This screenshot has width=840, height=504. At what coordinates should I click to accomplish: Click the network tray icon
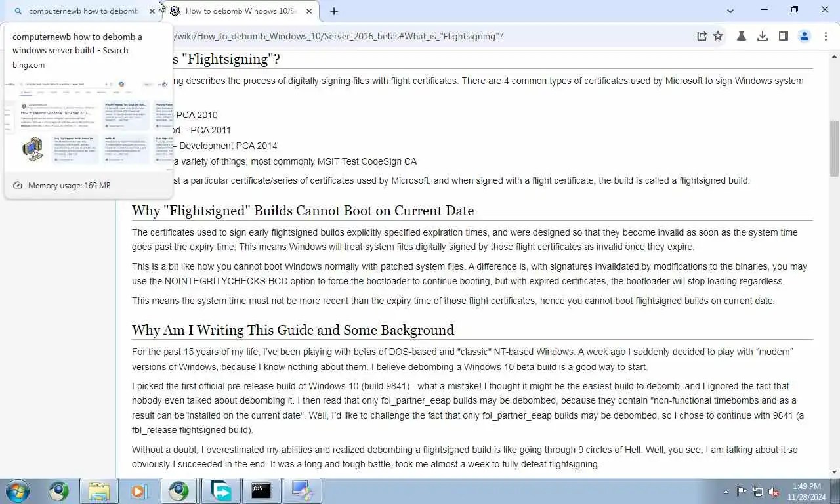pyautogui.click(x=758, y=492)
